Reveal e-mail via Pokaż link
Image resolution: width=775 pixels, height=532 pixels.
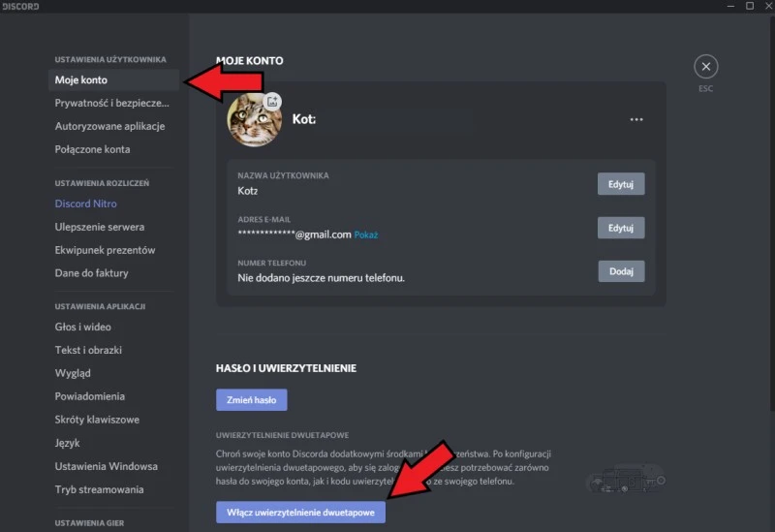tap(366, 235)
